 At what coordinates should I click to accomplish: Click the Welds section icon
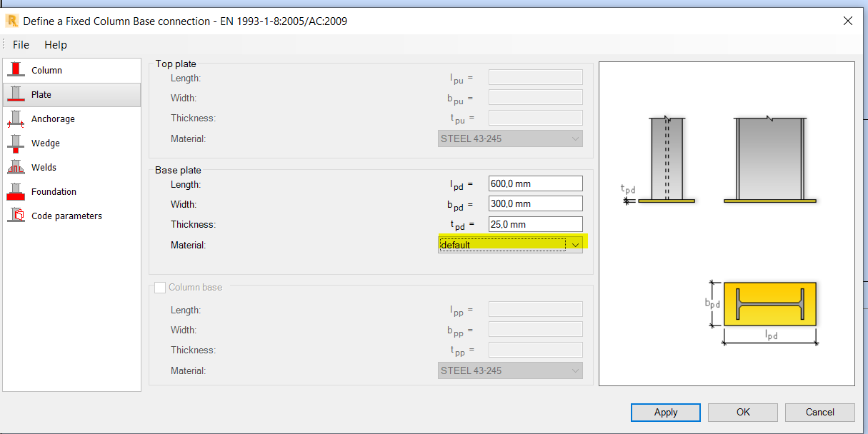coord(16,167)
